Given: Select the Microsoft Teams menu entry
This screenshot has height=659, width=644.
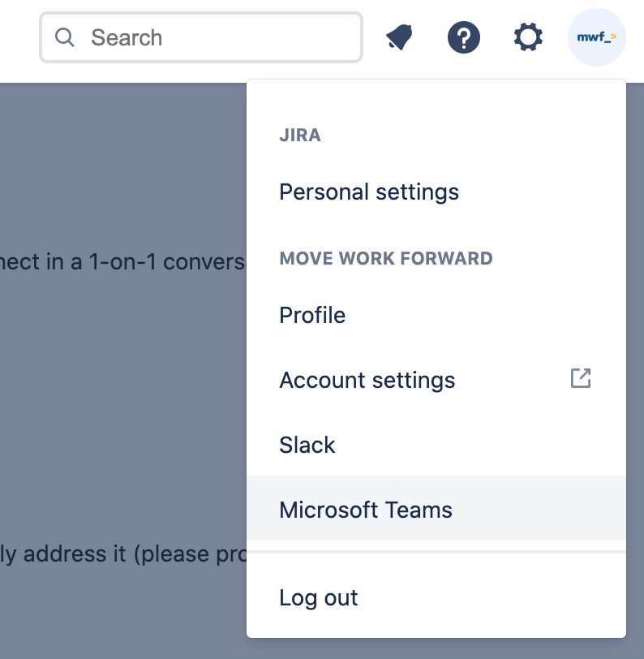Looking at the screenshot, I should click(x=436, y=510).
